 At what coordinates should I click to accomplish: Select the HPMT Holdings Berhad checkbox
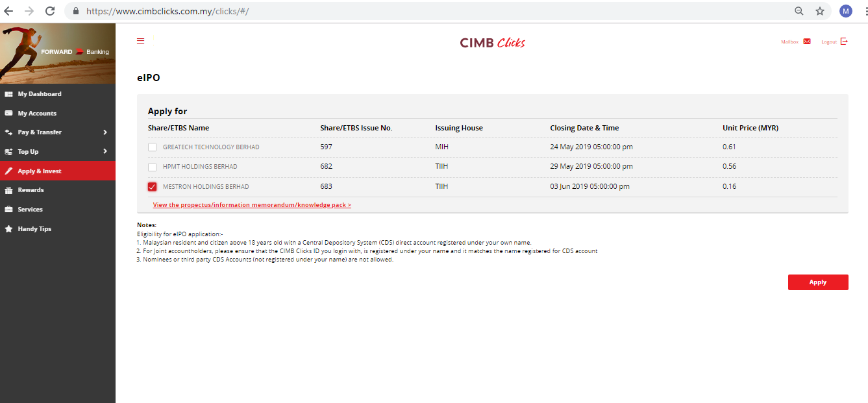tap(152, 167)
